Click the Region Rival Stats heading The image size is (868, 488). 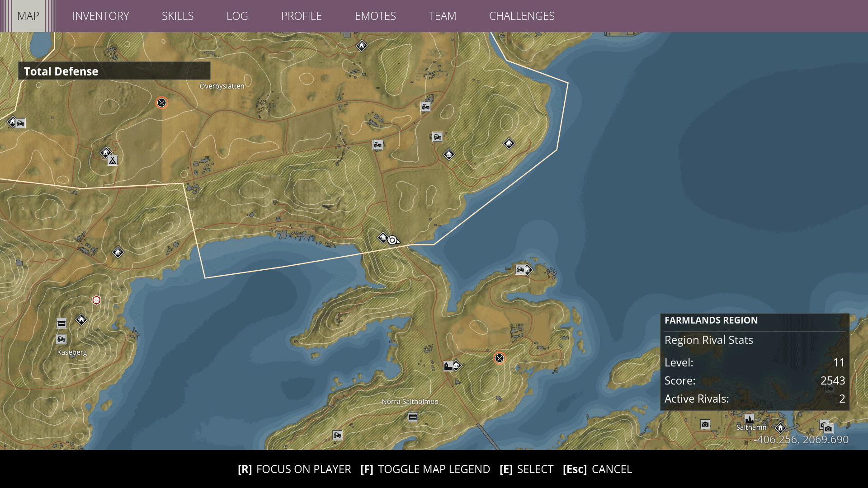709,340
